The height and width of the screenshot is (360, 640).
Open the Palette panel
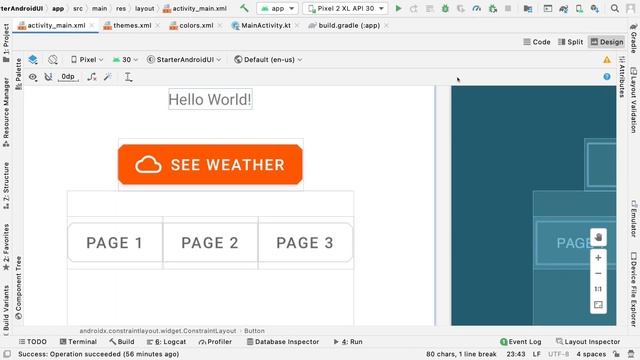click(18, 73)
